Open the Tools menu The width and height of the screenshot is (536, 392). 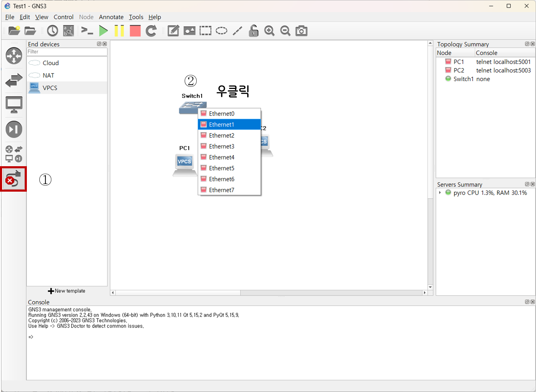click(x=136, y=17)
